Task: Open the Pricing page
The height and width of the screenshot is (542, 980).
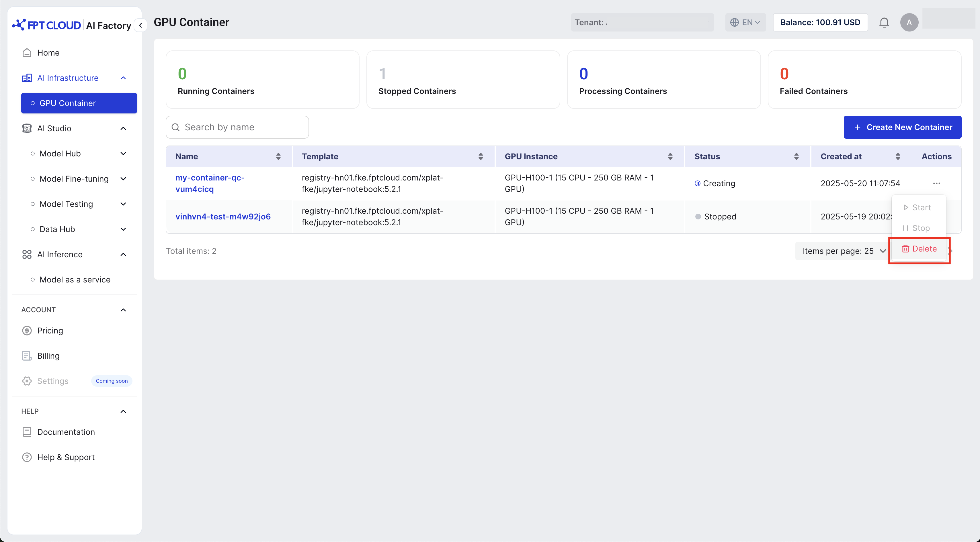Action: pos(50,330)
